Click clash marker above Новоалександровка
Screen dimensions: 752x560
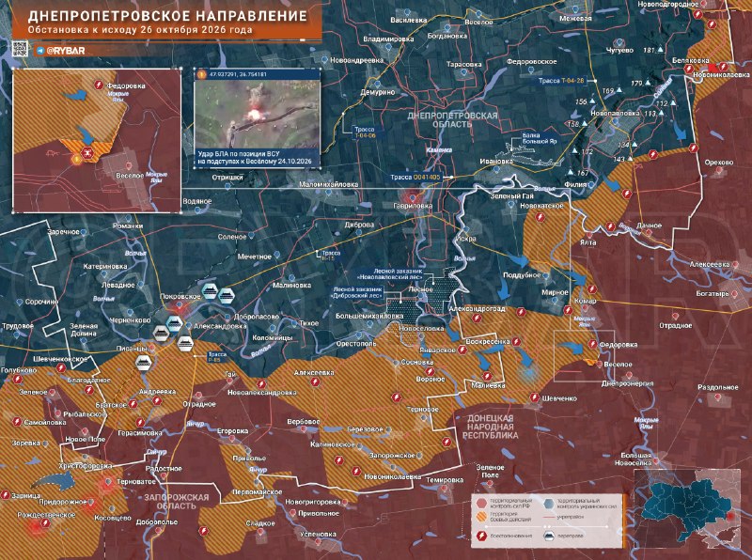coord(261,384)
